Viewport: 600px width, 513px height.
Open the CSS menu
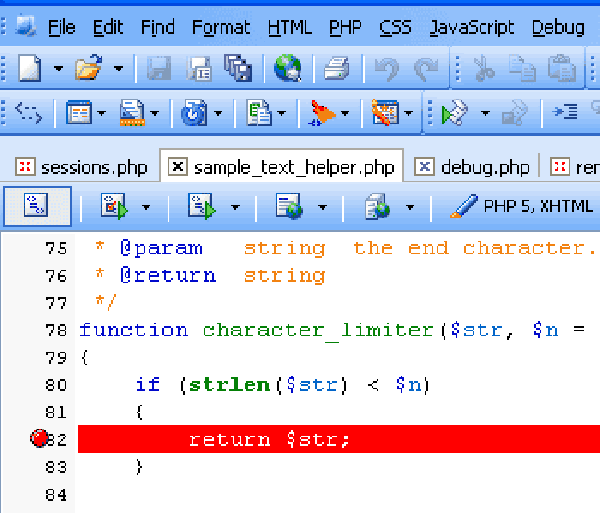tap(395, 28)
